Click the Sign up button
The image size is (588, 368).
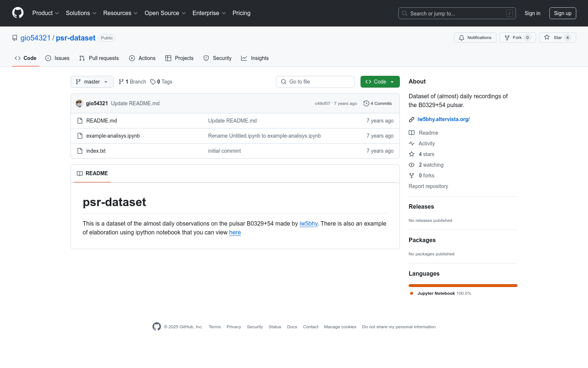coord(563,13)
